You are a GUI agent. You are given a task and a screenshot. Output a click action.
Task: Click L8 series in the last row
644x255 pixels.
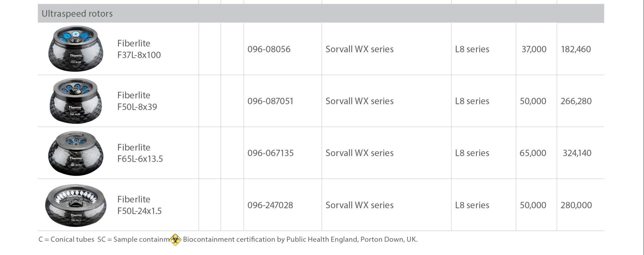tap(472, 205)
